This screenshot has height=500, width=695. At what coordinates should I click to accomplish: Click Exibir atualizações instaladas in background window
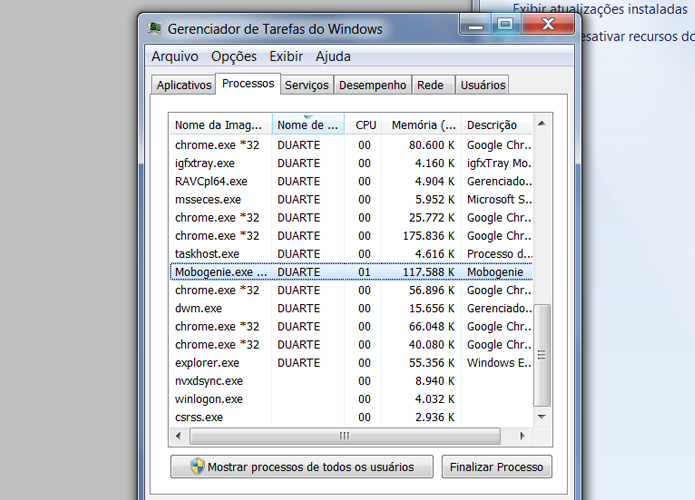[x=600, y=9]
